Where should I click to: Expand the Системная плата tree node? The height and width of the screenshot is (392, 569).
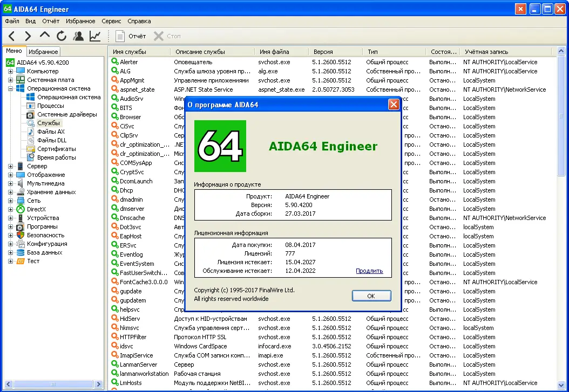point(10,80)
